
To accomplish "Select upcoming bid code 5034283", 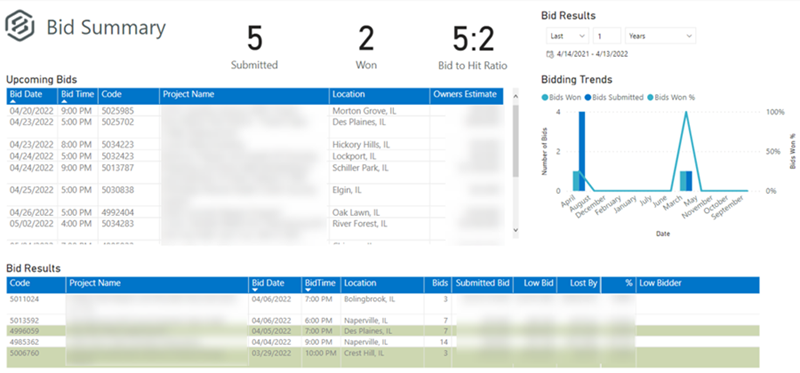I will (117, 224).
